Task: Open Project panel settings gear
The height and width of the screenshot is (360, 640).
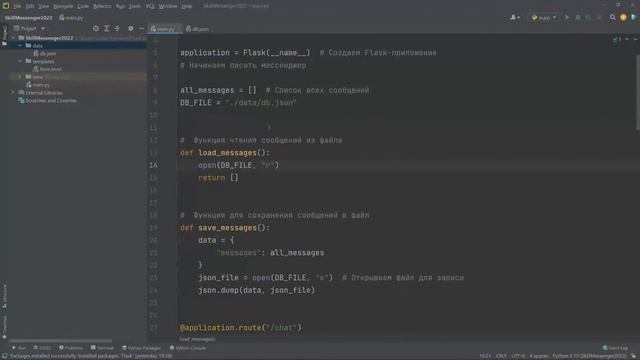Action: (x=131, y=29)
